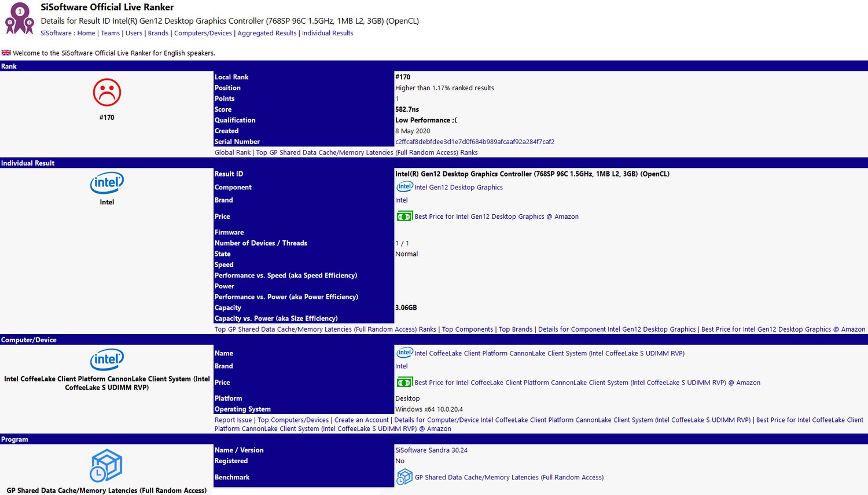Open the serial number c2ffcaf8debfdee3 link

point(475,142)
